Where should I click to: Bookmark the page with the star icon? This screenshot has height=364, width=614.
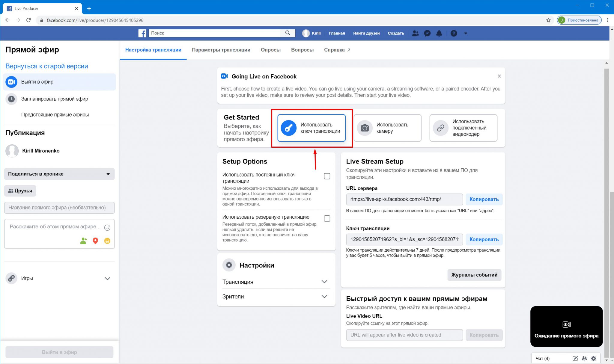pos(549,20)
